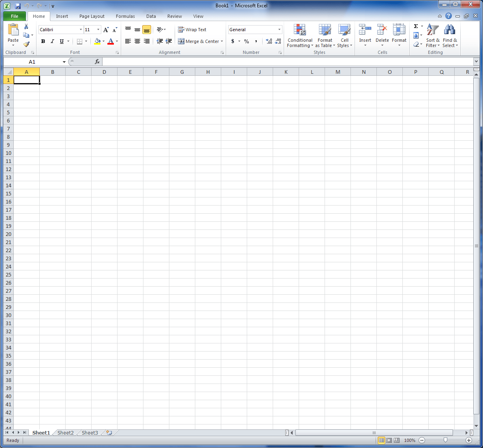This screenshot has height=448, width=483.
Task: Expand the formula bar
Action: click(x=477, y=62)
